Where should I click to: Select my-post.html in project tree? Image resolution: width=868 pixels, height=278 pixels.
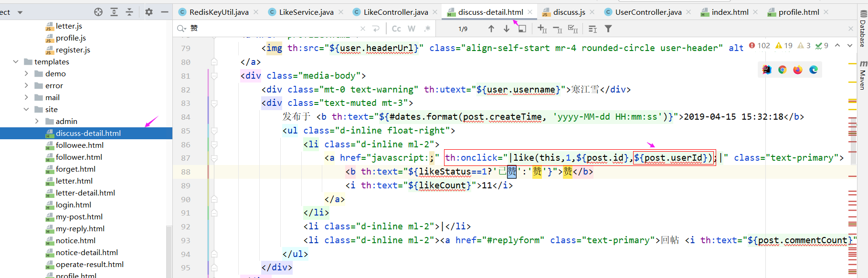pos(79,216)
